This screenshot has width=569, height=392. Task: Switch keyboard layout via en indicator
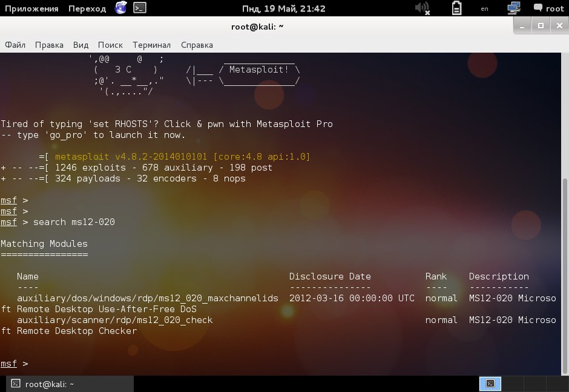tap(484, 9)
